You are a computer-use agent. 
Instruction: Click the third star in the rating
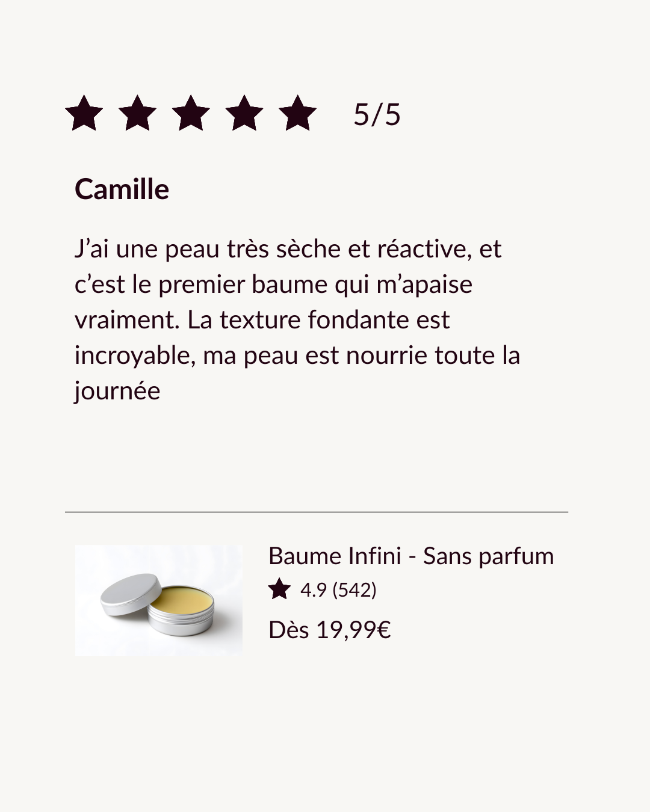pyautogui.click(x=191, y=114)
